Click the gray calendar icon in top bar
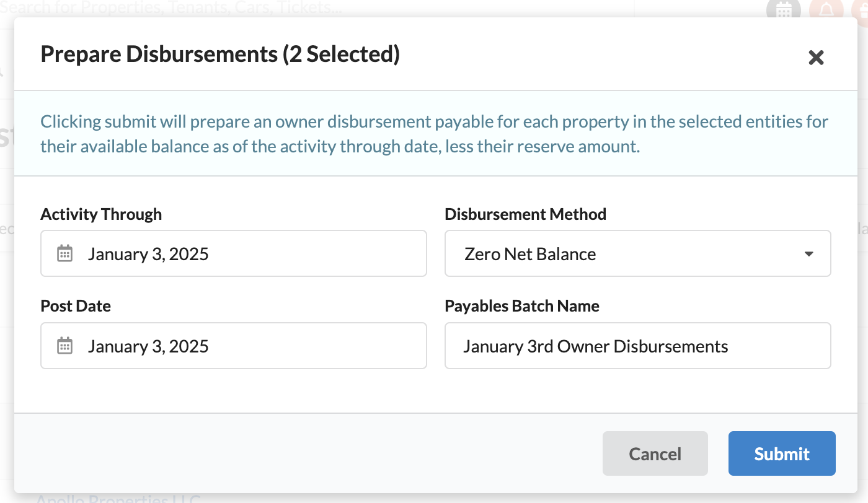Image resolution: width=868 pixels, height=503 pixels. coord(784,9)
